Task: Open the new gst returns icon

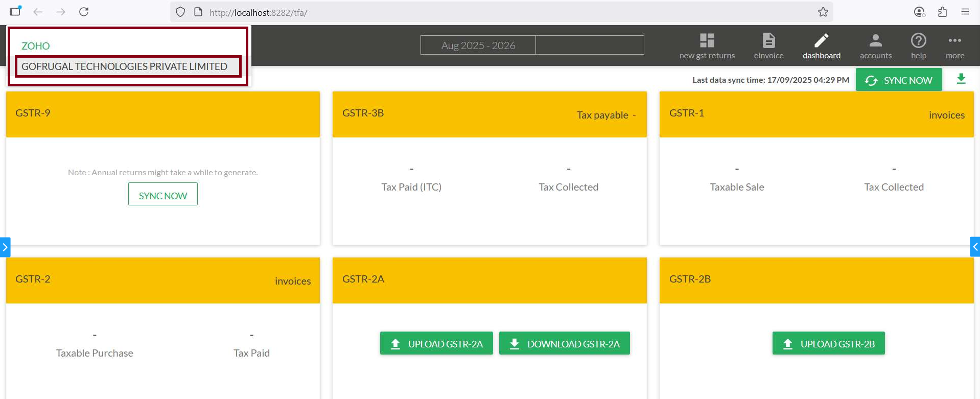Action: tap(707, 40)
